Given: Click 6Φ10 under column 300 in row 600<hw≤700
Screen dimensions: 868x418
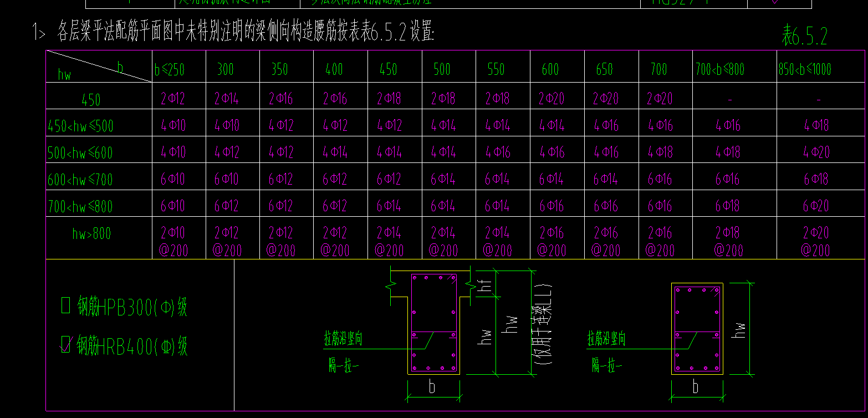Looking at the screenshot, I should pos(227,179).
